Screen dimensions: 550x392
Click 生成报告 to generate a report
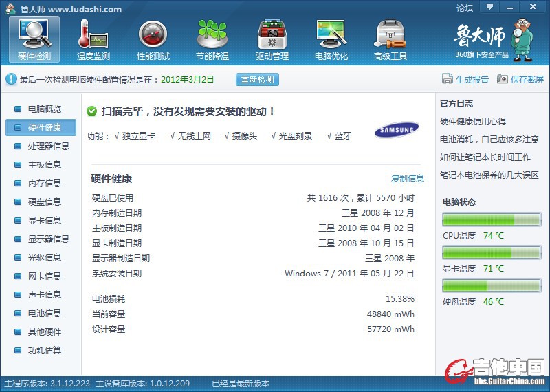465,79
